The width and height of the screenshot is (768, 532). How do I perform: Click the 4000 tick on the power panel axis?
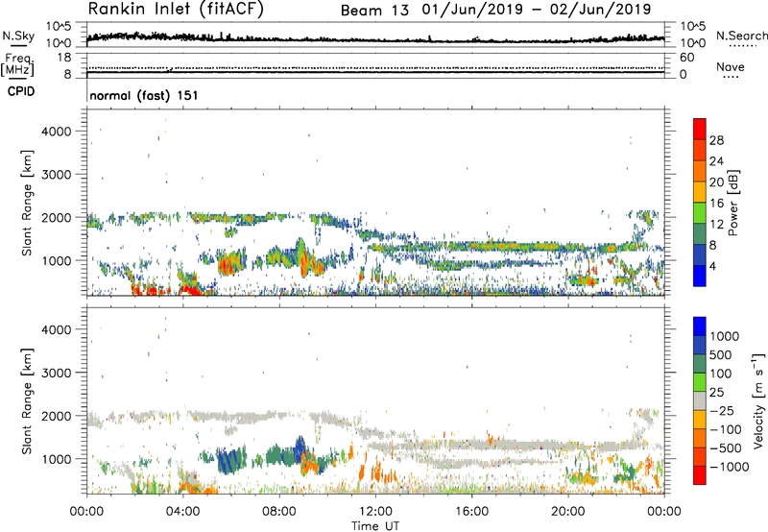(57, 132)
